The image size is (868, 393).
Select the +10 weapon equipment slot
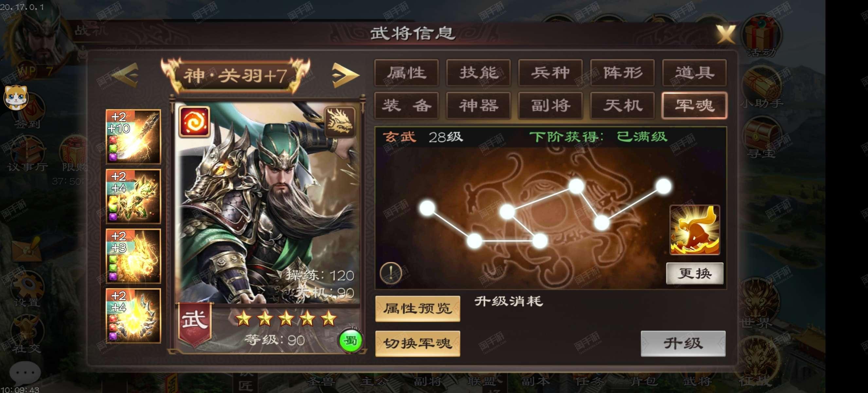pyautogui.click(x=134, y=137)
